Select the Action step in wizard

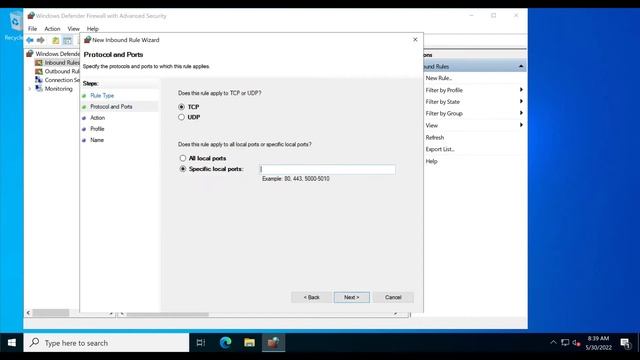coord(98,118)
